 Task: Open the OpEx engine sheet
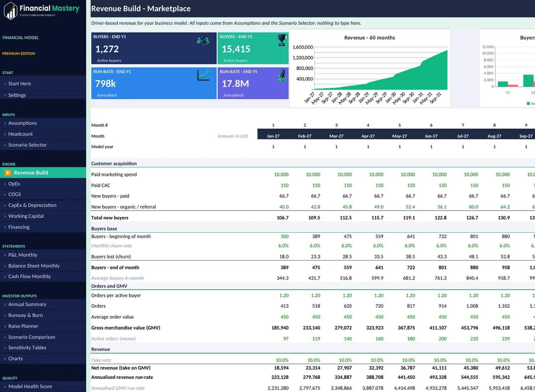[x=43, y=184]
